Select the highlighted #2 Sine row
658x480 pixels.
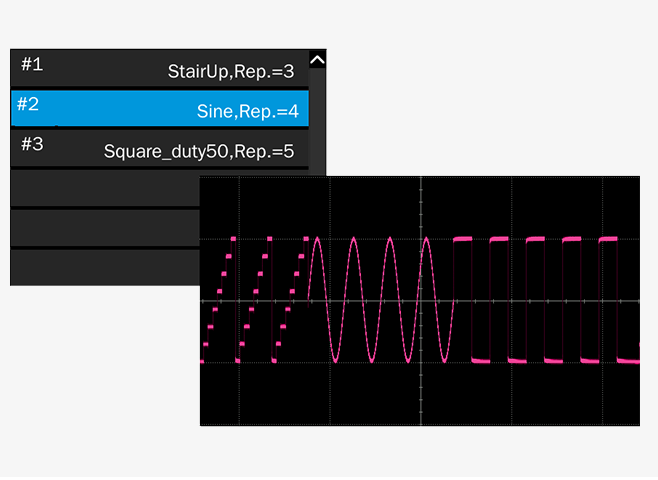[160, 108]
